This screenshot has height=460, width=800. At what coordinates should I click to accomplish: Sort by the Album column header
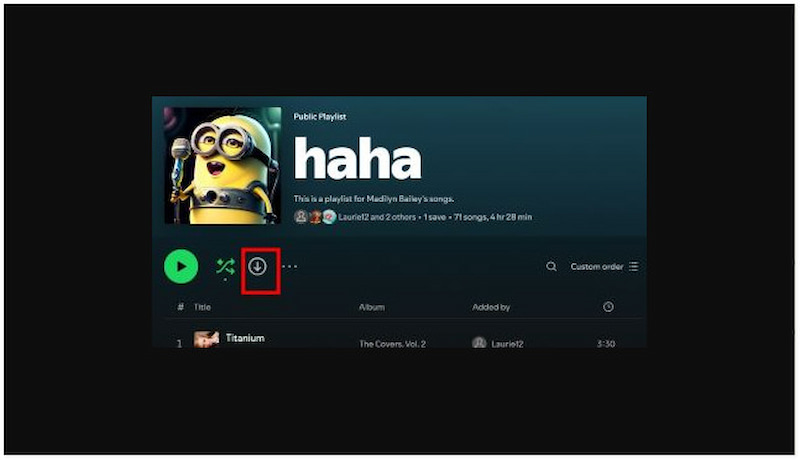click(371, 307)
